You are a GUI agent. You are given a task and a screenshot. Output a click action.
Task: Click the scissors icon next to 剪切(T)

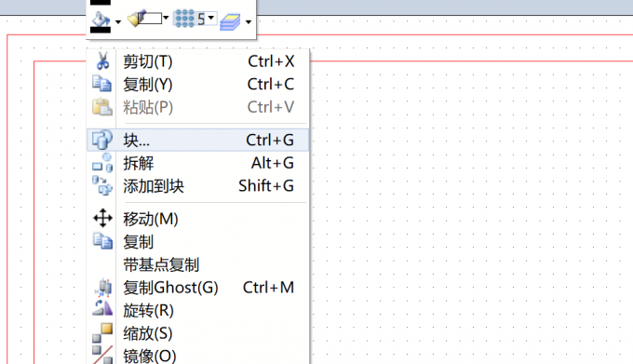102,61
